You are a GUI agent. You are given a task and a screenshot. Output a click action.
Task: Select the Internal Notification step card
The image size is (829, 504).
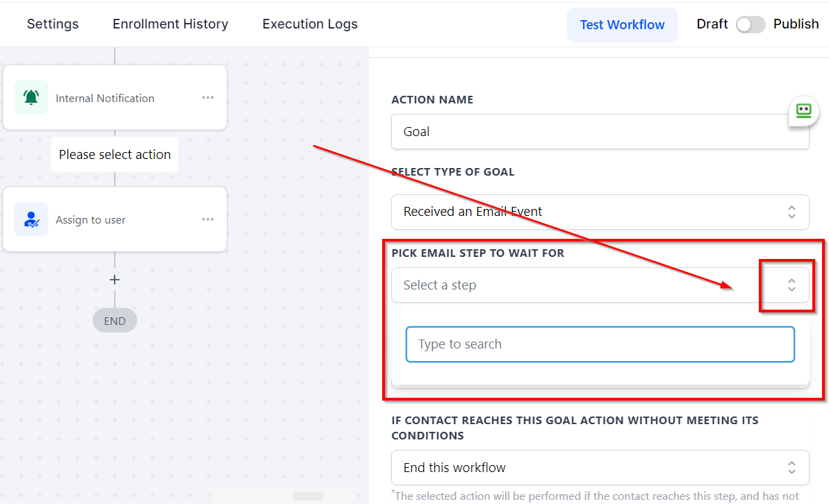(x=115, y=98)
